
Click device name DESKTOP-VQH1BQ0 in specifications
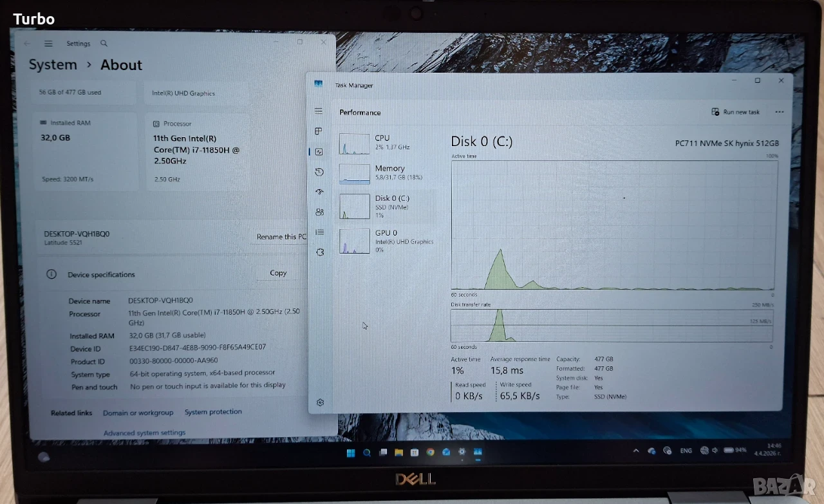coord(160,301)
